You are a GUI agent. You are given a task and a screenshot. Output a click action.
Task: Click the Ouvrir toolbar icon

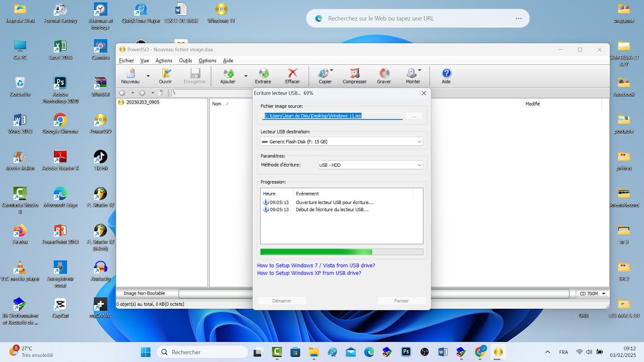click(x=165, y=76)
